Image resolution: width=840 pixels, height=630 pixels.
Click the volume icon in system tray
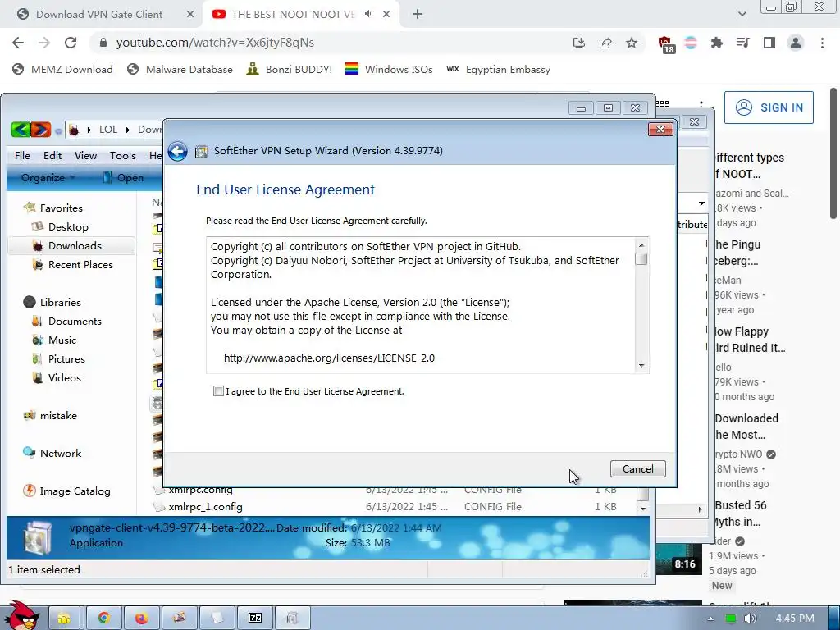[x=750, y=619]
